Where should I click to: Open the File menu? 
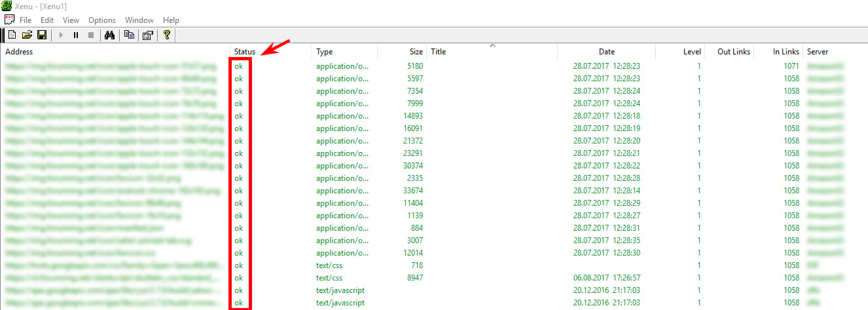[x=26, y=20]
